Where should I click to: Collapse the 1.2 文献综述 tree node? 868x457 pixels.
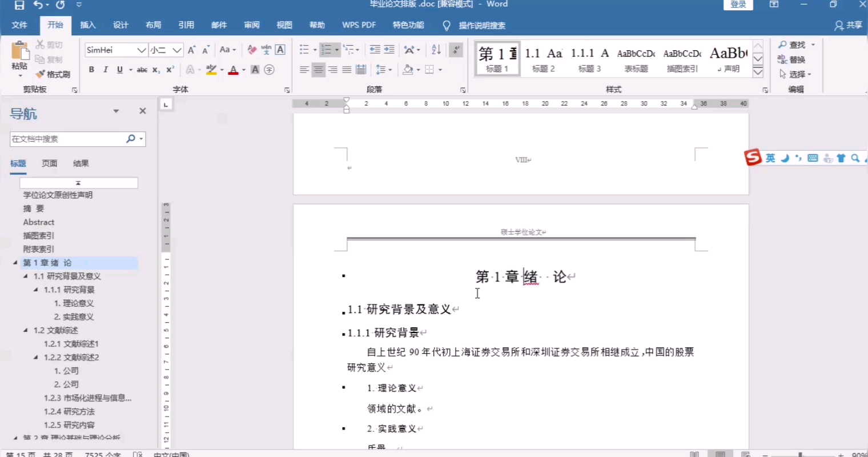26,330
